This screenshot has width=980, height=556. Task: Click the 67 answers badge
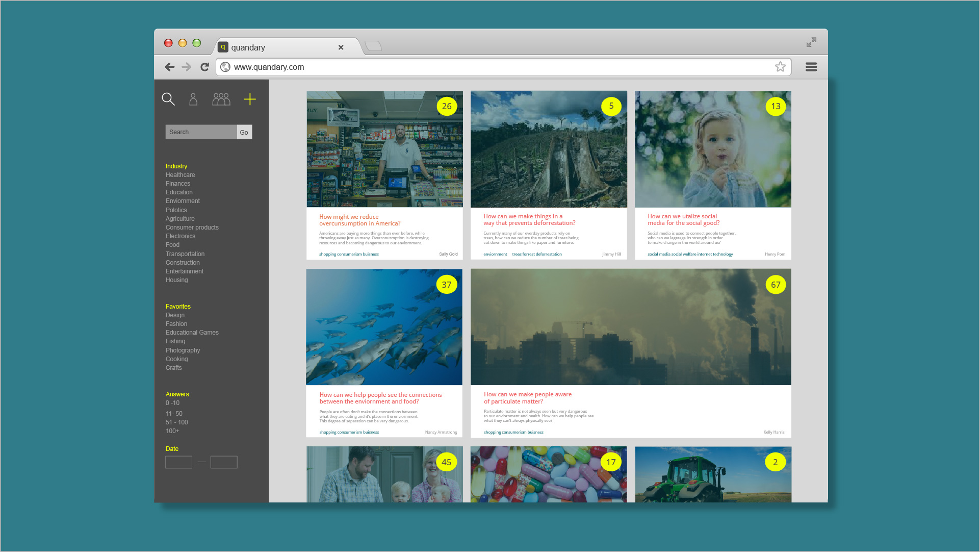tap(776, 285)
